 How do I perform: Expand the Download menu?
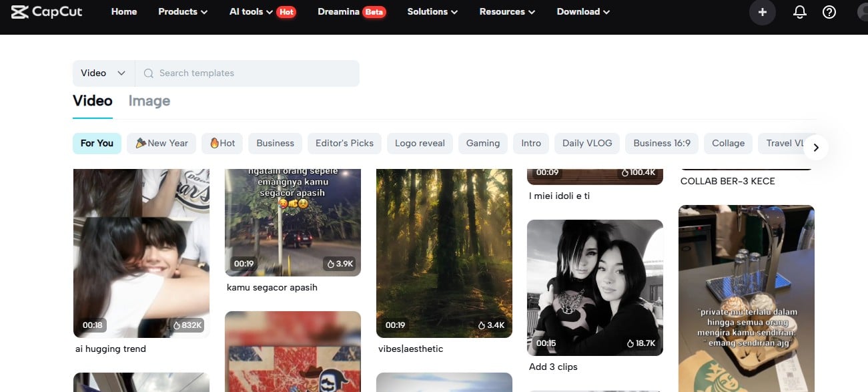click(582, 11)
